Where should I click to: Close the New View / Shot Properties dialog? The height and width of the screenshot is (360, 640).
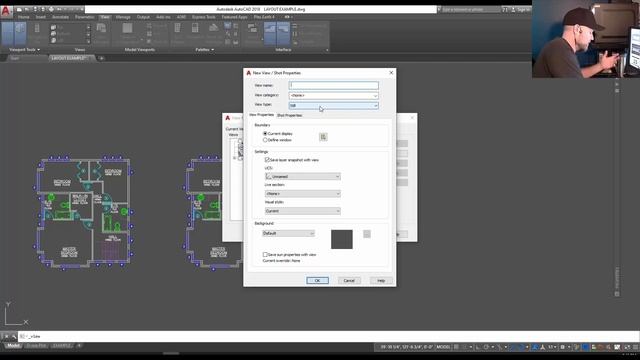tap(391, 73)
